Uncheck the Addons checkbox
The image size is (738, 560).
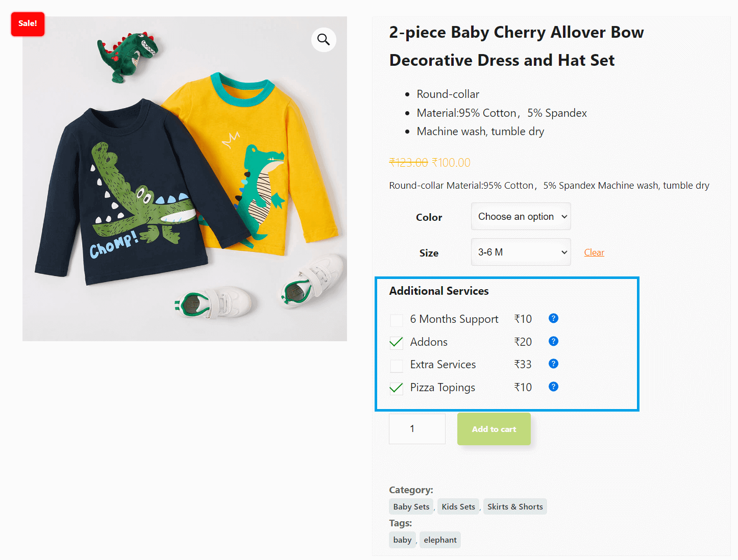tap(397, 343)
